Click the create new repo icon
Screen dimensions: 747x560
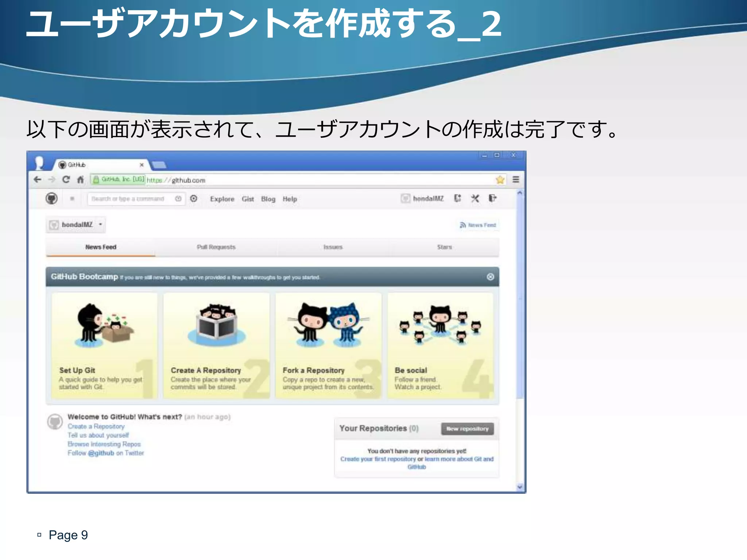click(x=457, y=198)
